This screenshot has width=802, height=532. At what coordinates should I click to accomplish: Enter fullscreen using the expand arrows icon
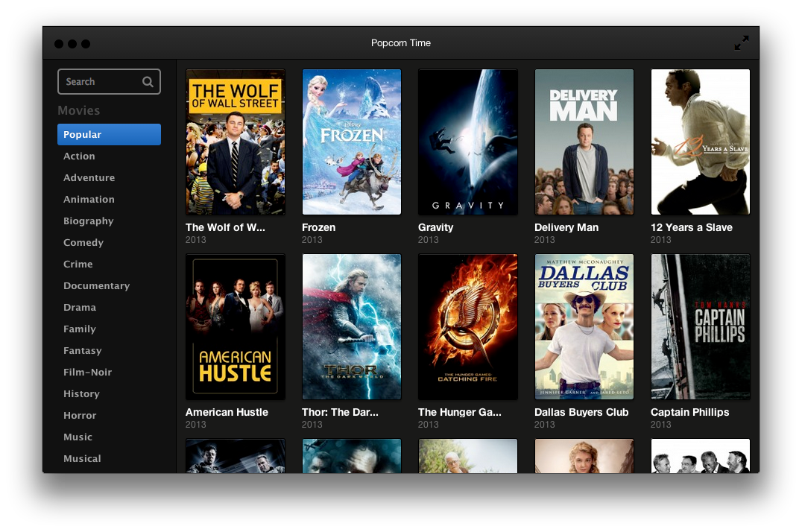pos(742,43)
